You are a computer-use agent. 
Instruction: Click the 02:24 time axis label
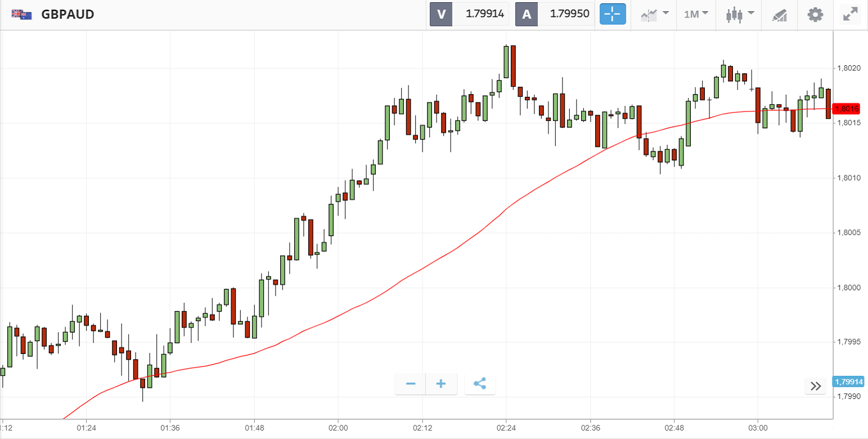[x=506, y=428]
